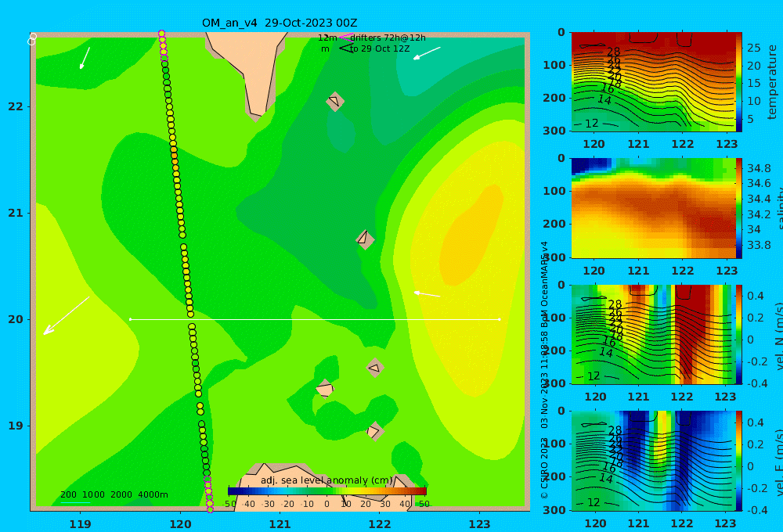Viewport: 783px width, 532px height.
Task: Click the latitude label 22 on main map
Action: (x=16, y=106)
